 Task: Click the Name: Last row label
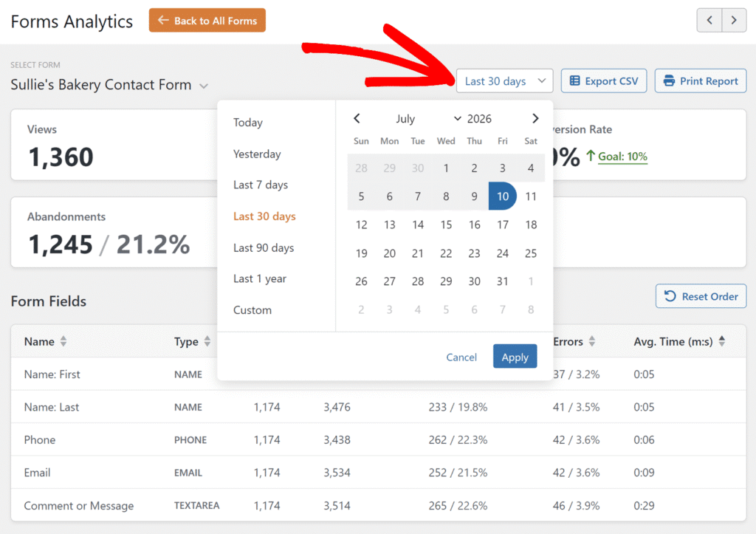coord(52,407)
